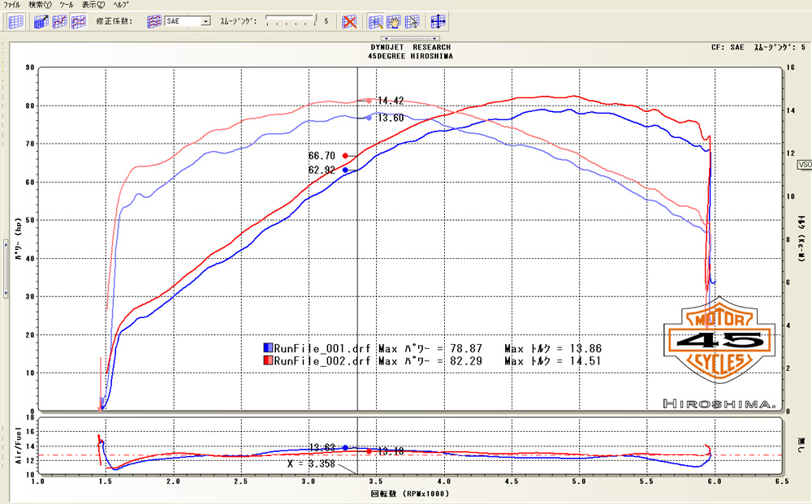Viewport: 812px width, 504px height.
Task: Select the zoom magnifier graph tool
Action: (x=376, y=22)
